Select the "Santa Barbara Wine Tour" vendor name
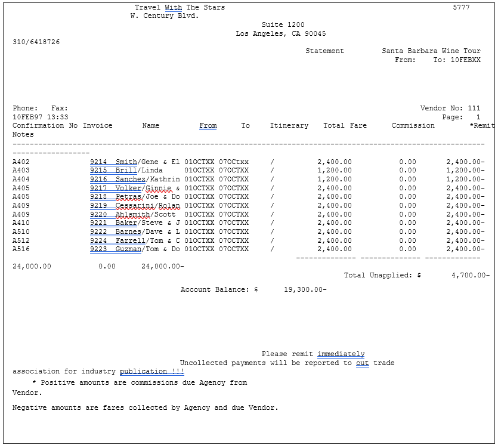The width and height of the screenshot is (498, 448). [431, 51]
